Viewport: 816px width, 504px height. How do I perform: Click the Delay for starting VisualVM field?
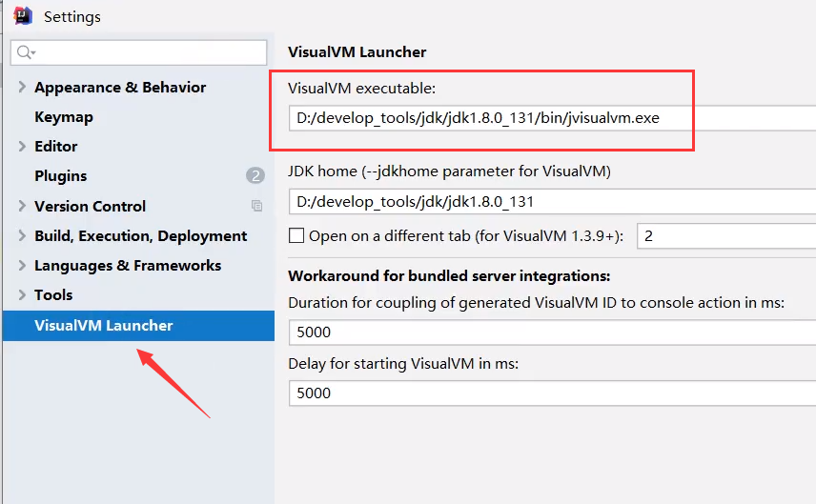pos(552,393)
